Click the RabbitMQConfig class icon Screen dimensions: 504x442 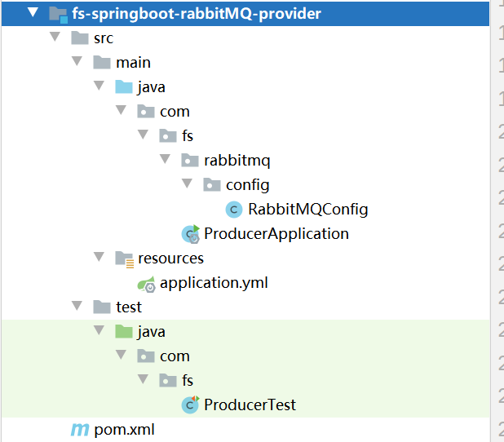point(234,210)
